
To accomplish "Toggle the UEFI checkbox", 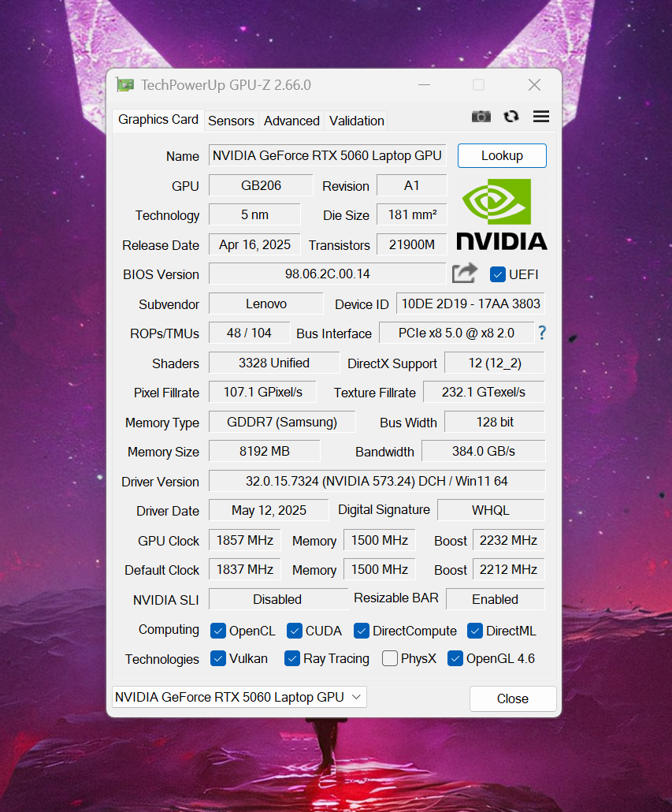I will pos(498,274).
